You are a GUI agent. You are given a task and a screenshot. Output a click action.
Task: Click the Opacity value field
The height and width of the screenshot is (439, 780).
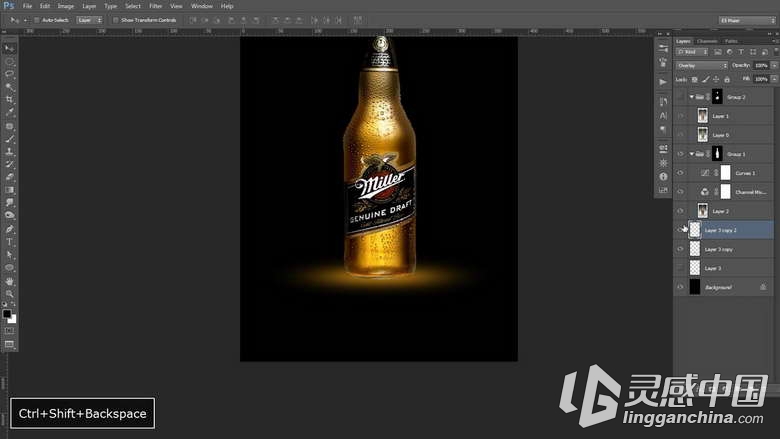pyautogui.click(x=761, y=66)
